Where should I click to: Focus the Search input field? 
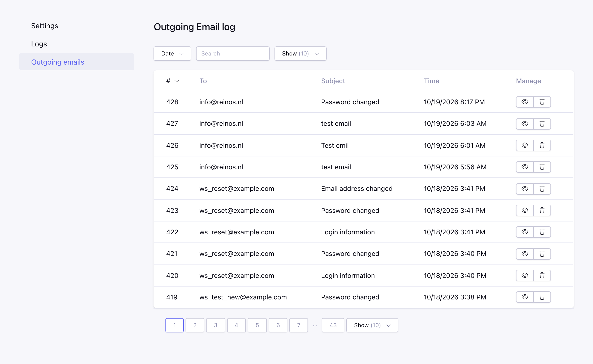(233, 53)
